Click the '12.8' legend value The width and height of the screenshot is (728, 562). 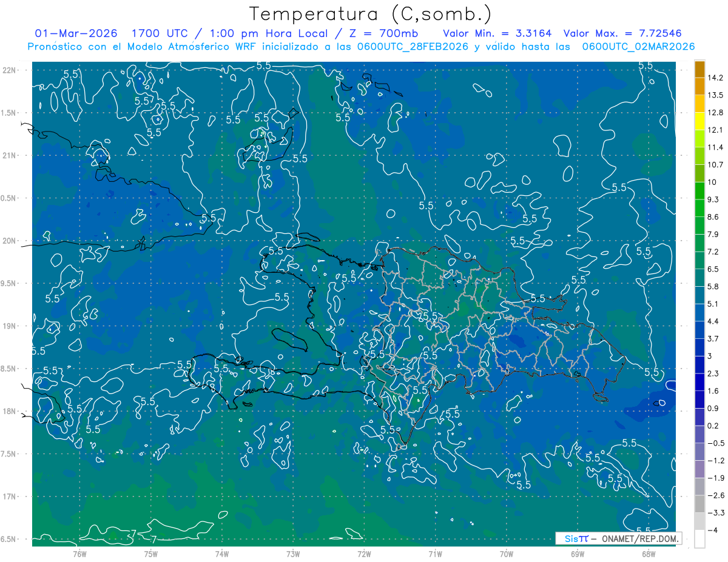point(715,113)
